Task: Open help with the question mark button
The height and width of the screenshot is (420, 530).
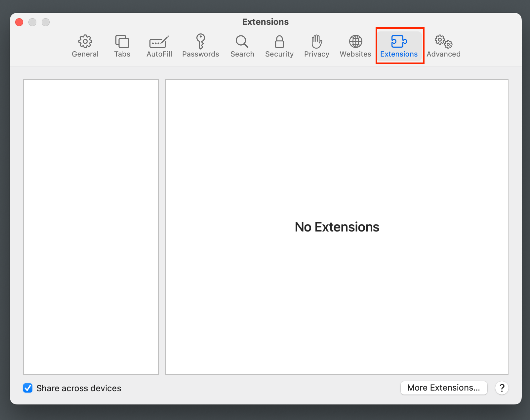Action: [502, 388]
